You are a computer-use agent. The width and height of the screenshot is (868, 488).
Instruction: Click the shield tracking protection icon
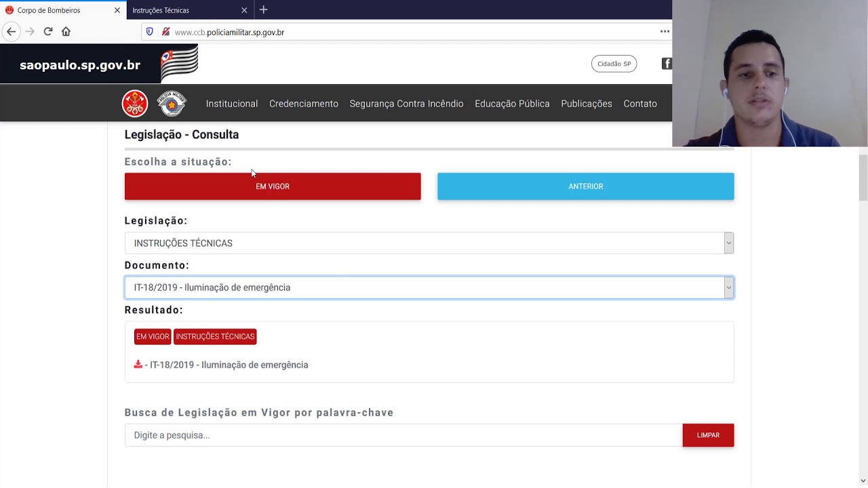pos(150,32)
